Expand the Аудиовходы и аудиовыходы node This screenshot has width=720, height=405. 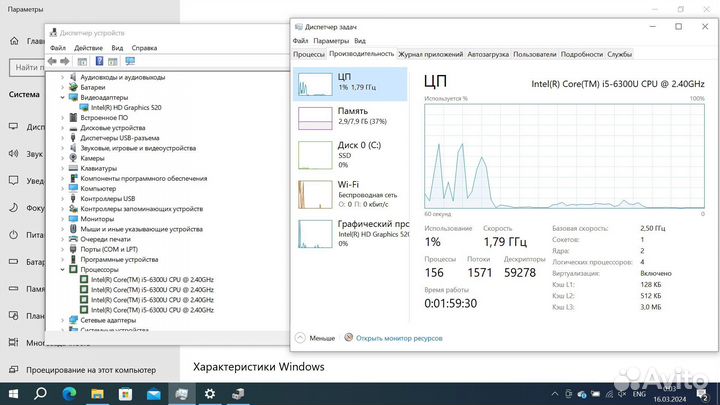tap(62, 77)
